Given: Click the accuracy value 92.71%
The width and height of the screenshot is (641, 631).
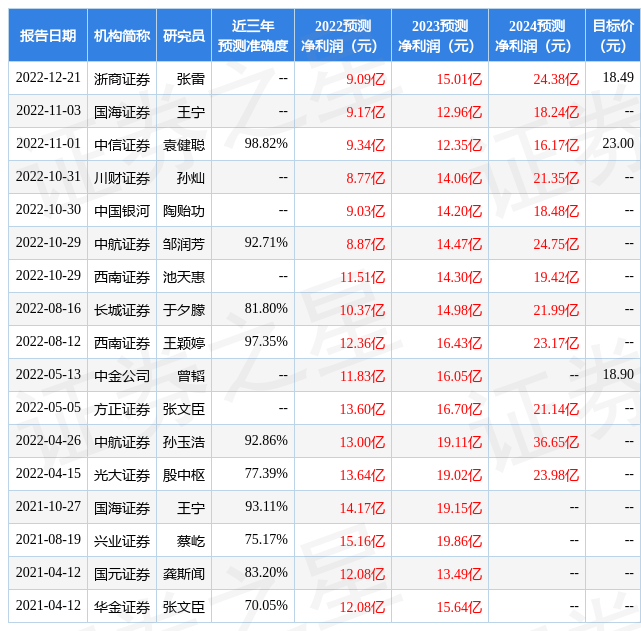Looking at the screenshot, I should [266, 243].
